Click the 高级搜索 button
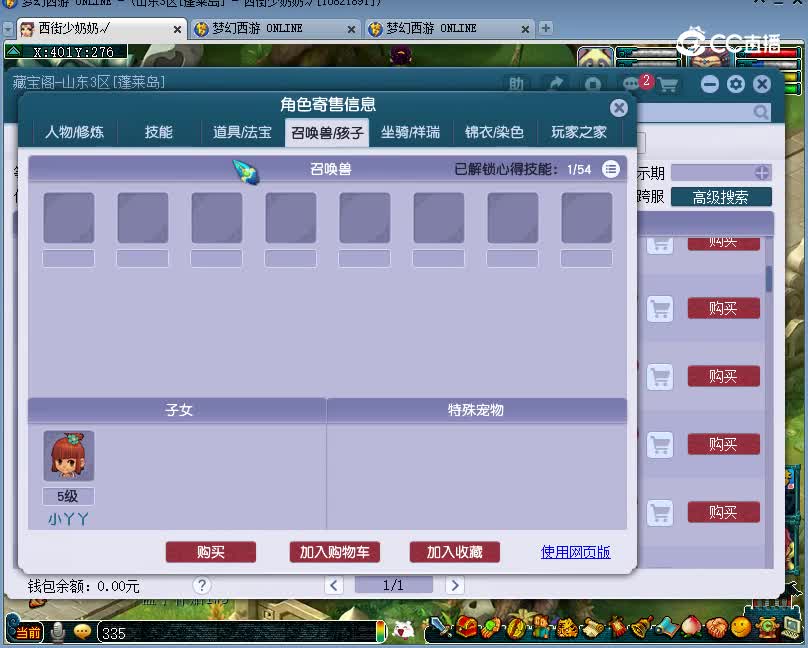The height and width of the screenshot is (648, 808). point(721,197)
